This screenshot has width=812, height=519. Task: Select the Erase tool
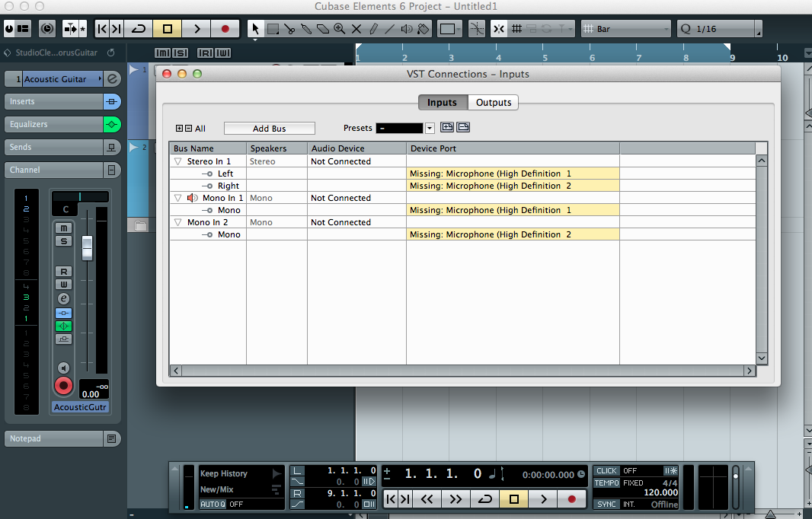[323, 29]
